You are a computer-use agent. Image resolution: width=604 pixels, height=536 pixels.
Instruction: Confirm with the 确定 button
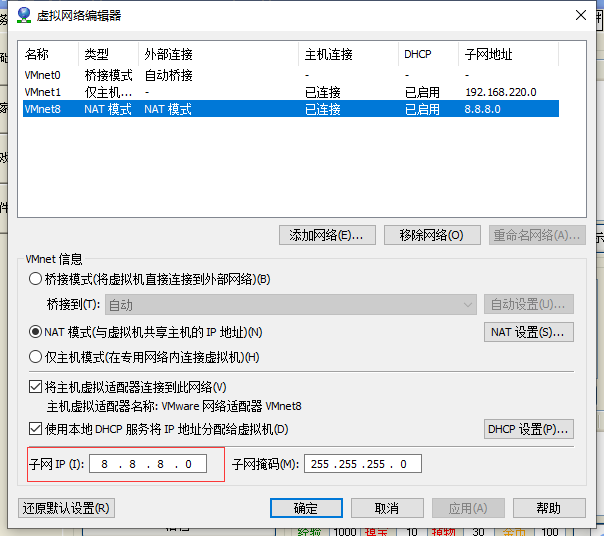[x=306, y=508]
